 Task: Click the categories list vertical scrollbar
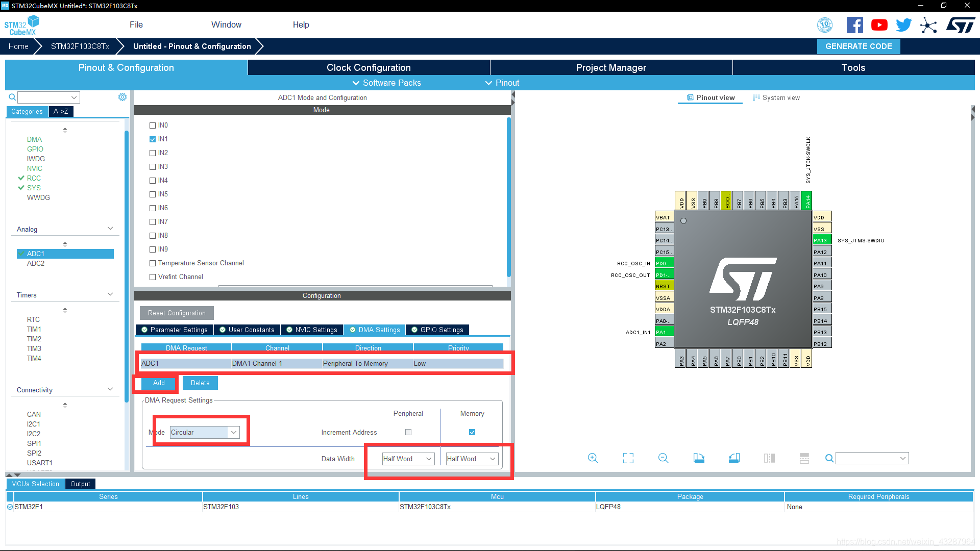coord(126,266)
